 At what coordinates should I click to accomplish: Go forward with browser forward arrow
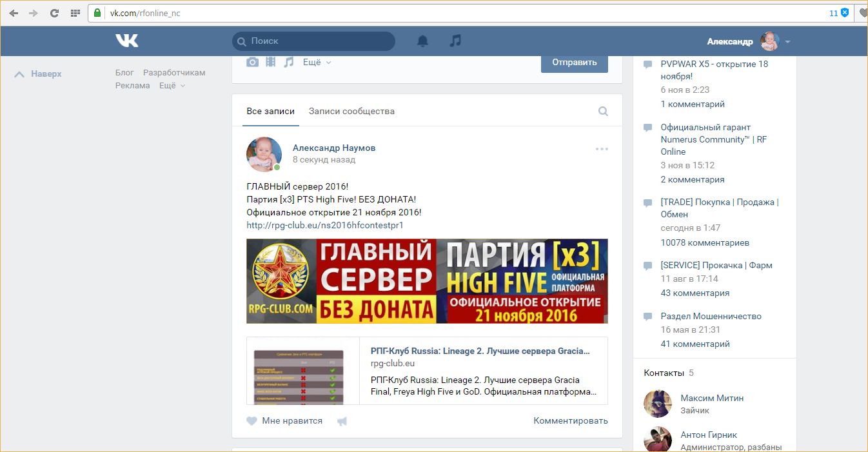click(34, 13)
